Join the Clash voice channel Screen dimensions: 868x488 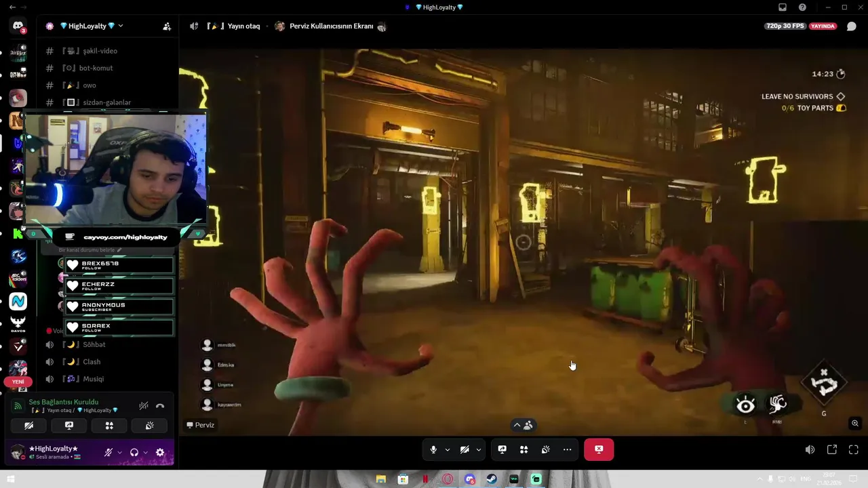pos(108,362)
